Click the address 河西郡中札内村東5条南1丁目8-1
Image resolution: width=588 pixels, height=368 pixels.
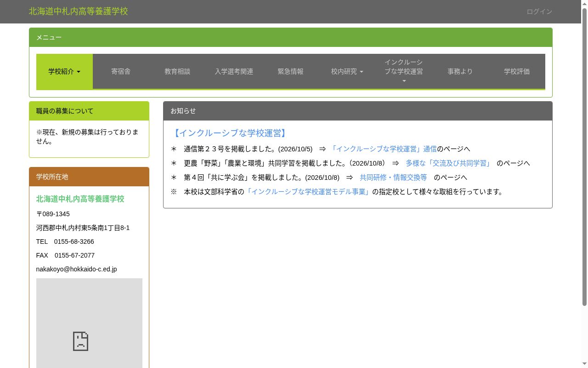pos(83,228)
